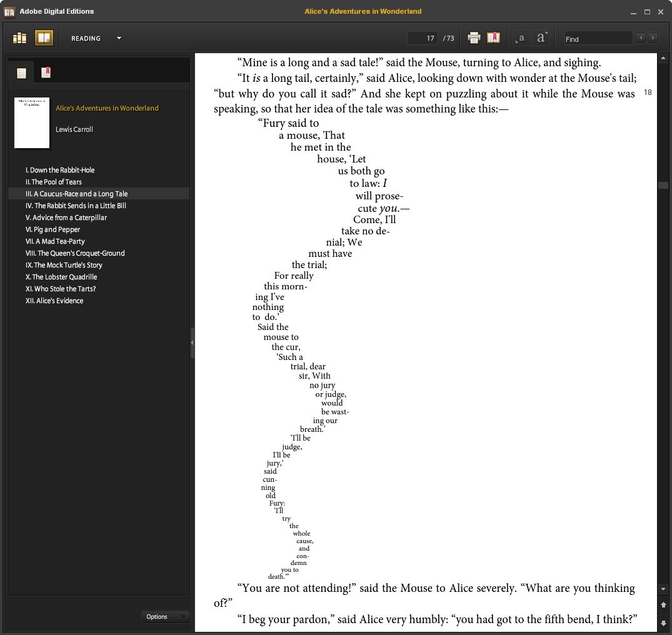Click the vertical scrollbar thumb
This screenshot has width=672, height=635.
[663, 185]
